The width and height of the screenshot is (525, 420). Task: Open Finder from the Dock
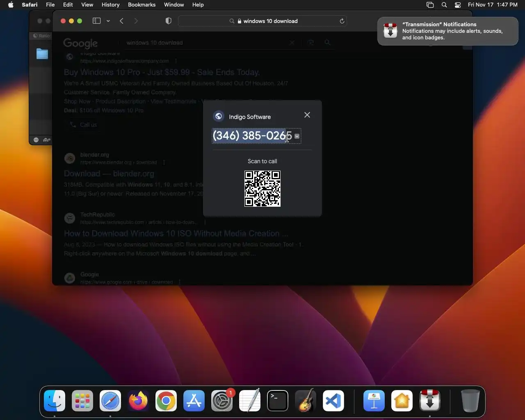(x=55, y=401)
